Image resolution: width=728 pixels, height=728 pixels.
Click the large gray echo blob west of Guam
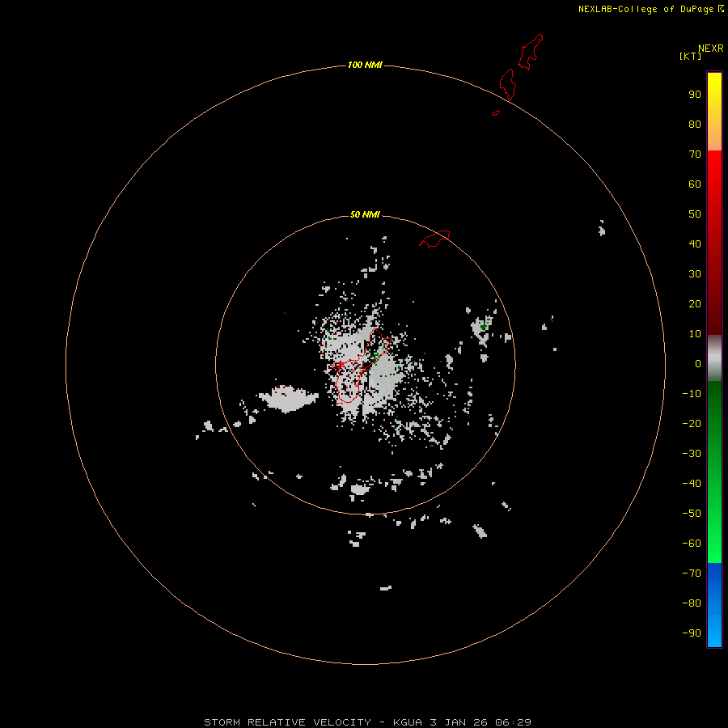point(288,398)
